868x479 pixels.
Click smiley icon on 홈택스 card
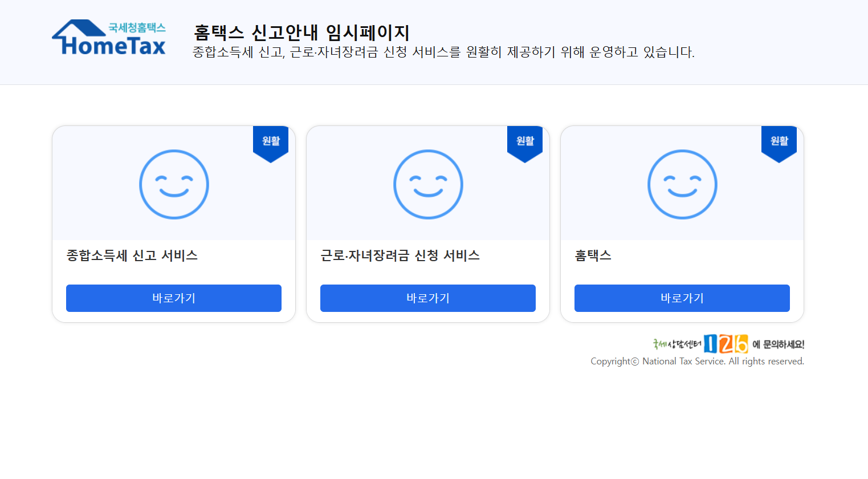tap(682, 184)
